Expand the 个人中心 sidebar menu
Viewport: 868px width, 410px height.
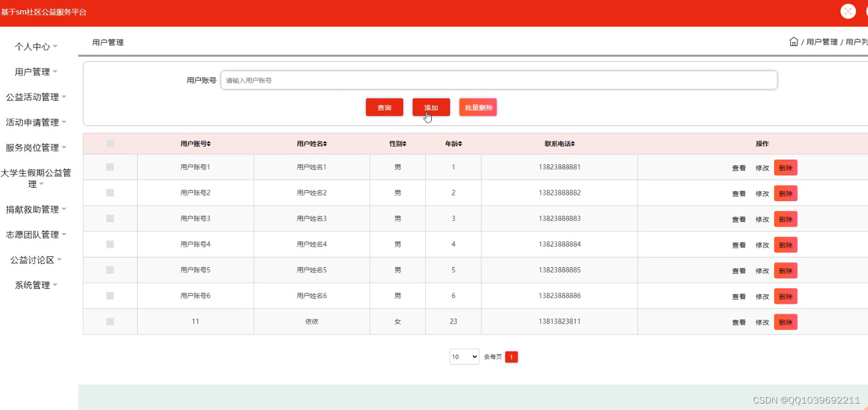point(36,47)
